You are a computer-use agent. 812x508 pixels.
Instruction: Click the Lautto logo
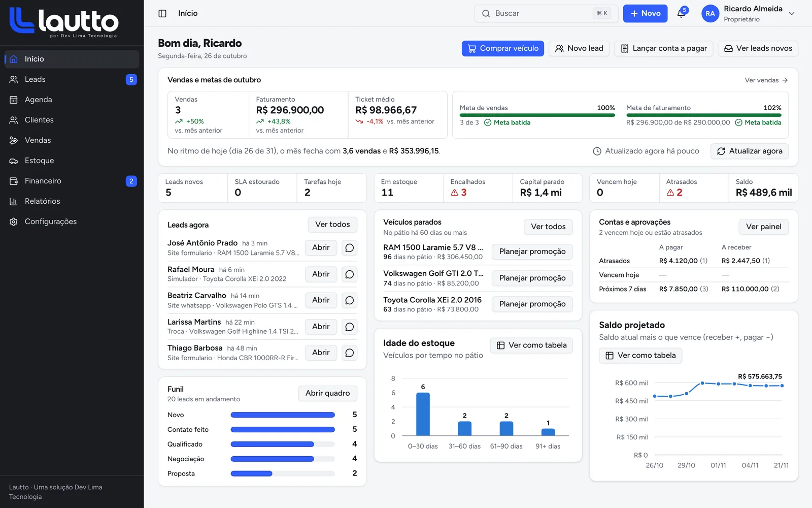coord(64,22)
